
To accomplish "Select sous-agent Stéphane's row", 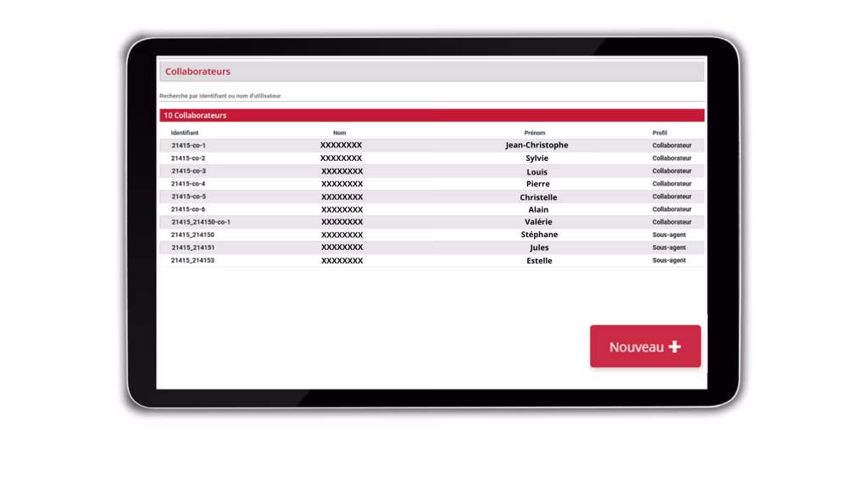I will (x=539, y=235).
